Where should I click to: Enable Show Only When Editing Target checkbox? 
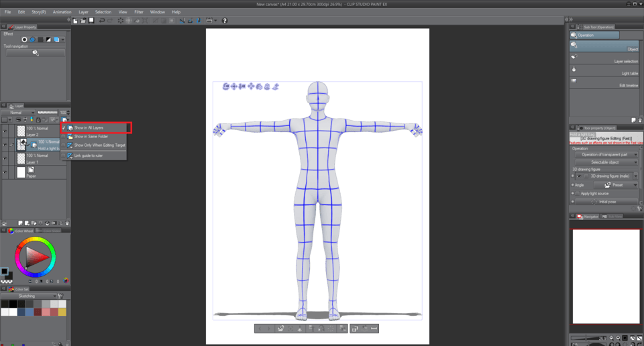pos(64,146)
